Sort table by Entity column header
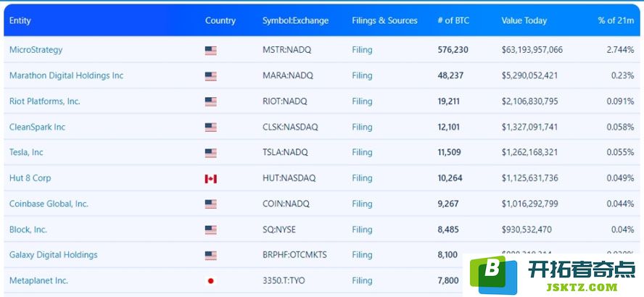The width and height of the screenshot is (644, 297). coord(20,20)
